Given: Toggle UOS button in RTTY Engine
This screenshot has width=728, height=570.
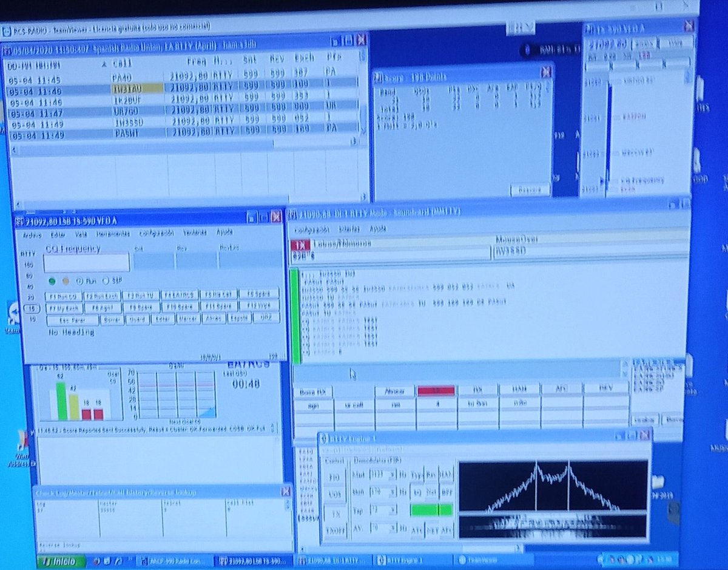Looking at the screenshot, I should [x=334, y=494].
